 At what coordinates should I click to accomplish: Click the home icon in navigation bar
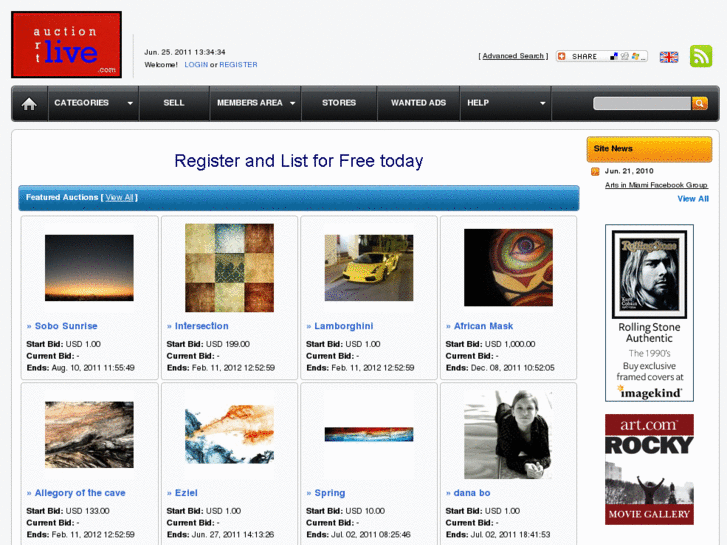(29, 103)
